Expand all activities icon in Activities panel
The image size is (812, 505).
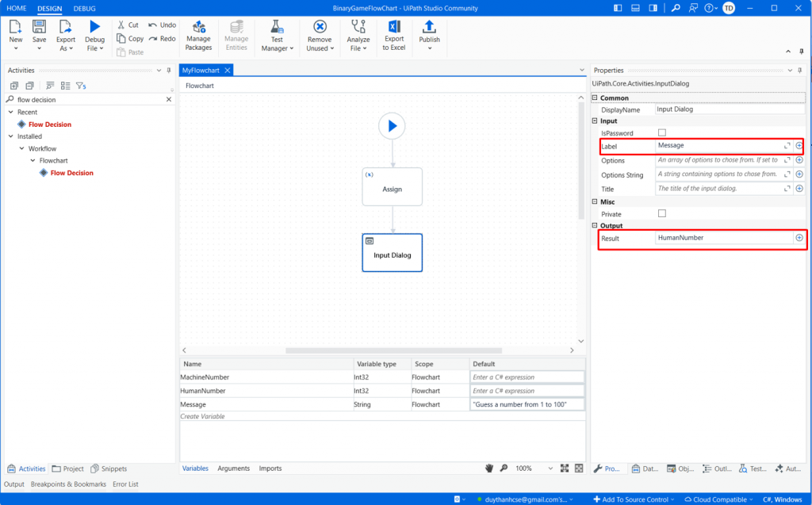coord(14,86)
